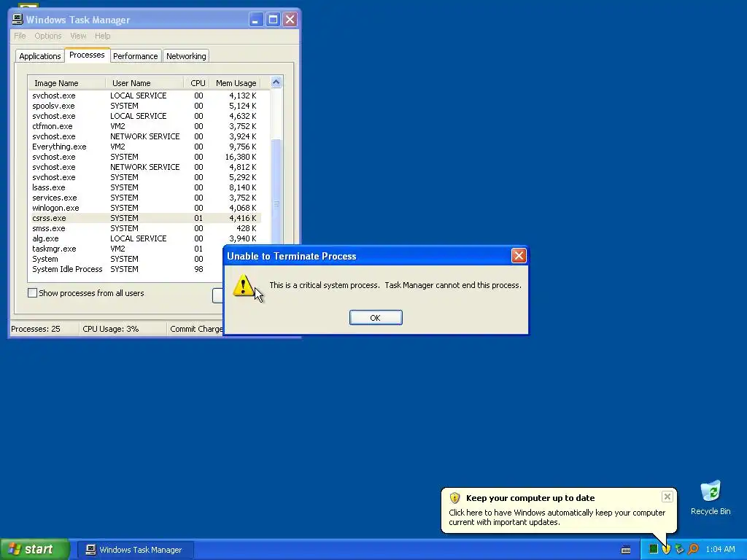Open the File menu
This screenshot has height=560, width=747.
point(20,36)
